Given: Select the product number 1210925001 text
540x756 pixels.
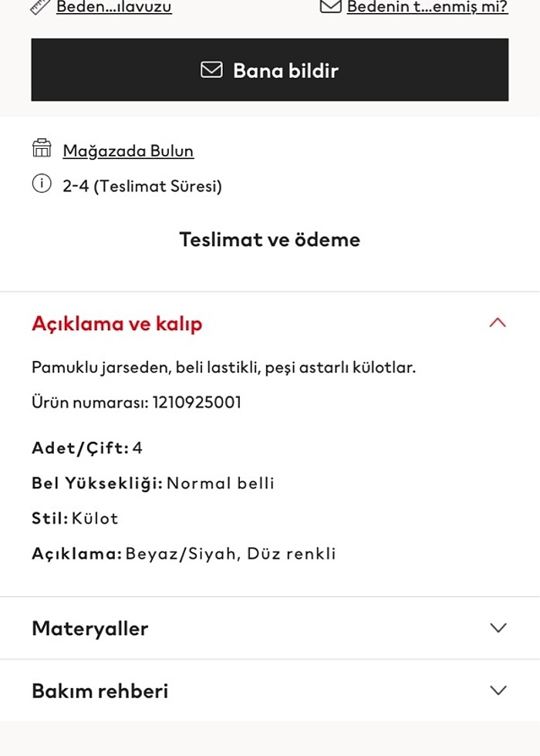Looking at the screenshot, I should [x=197, y=402].
